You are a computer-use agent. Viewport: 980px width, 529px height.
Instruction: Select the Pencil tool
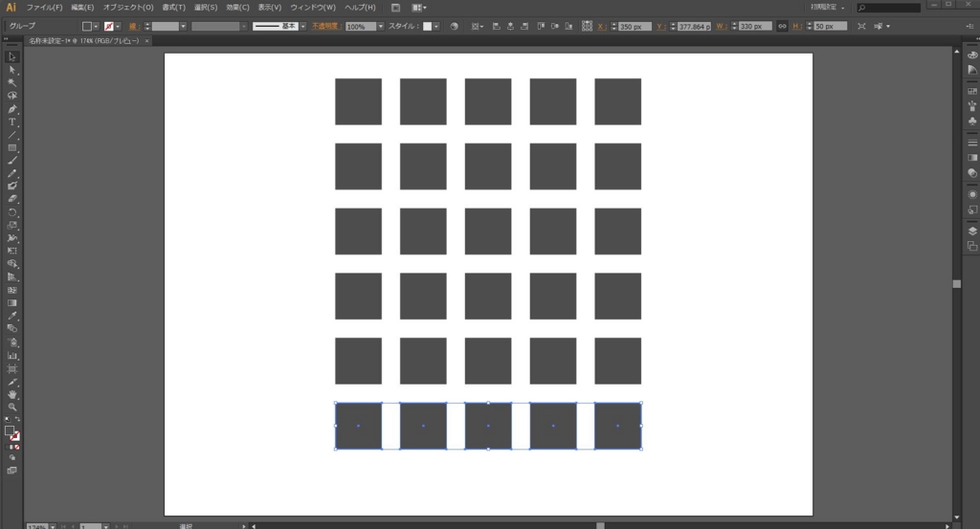[x=11, y=174]
